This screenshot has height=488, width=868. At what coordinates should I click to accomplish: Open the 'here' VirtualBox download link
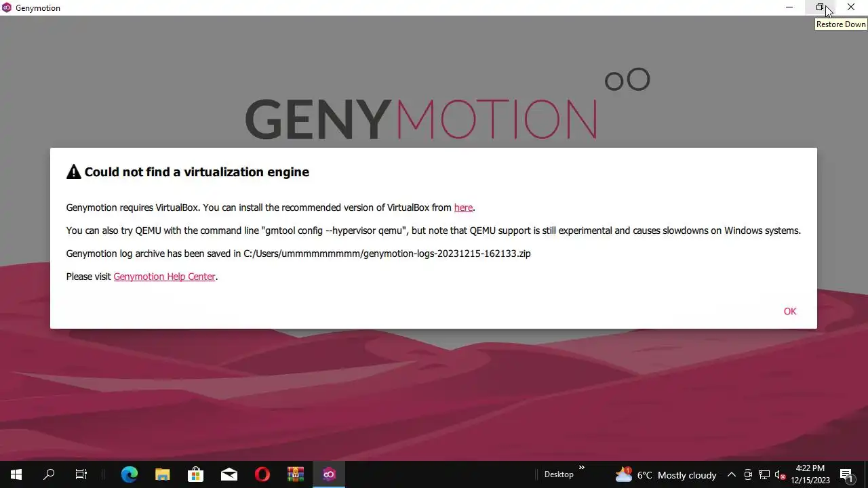point(463,207)
